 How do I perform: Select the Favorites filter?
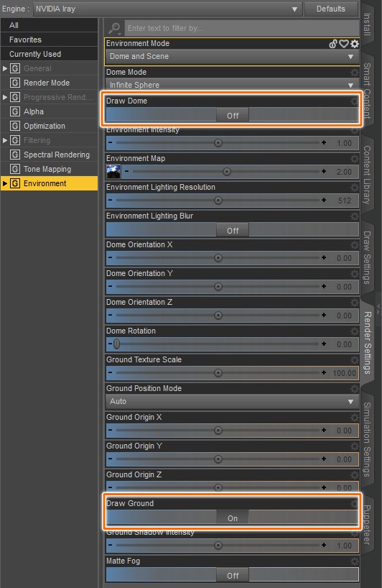pyautogui.click(x=49, y=40)
